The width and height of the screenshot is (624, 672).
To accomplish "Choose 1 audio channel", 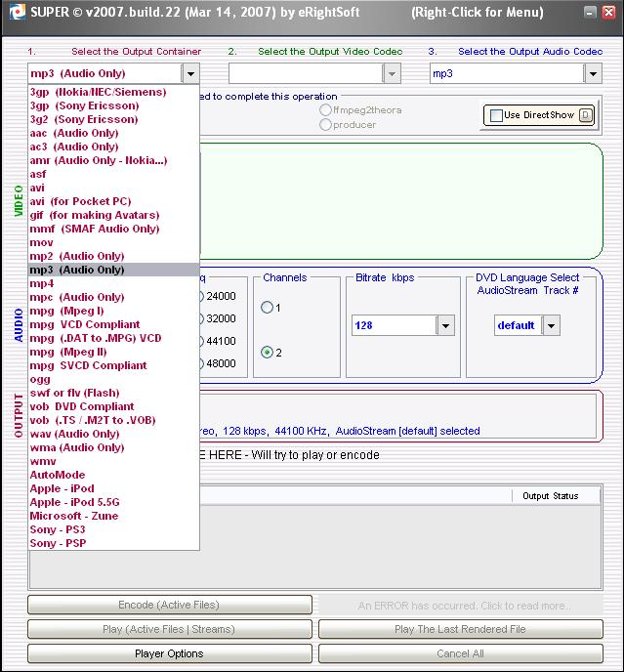I will coord(267,308).
